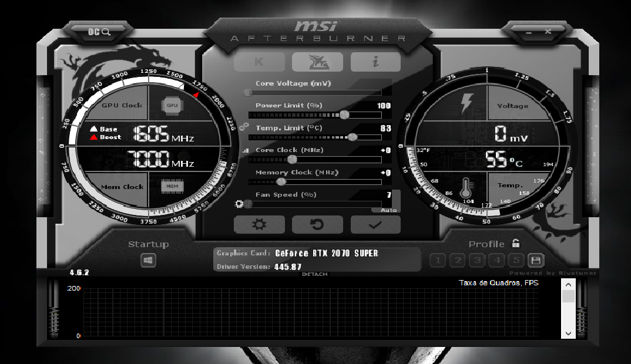Open the OC Scanner
The image size is (631, 364).
coord(99,32)
